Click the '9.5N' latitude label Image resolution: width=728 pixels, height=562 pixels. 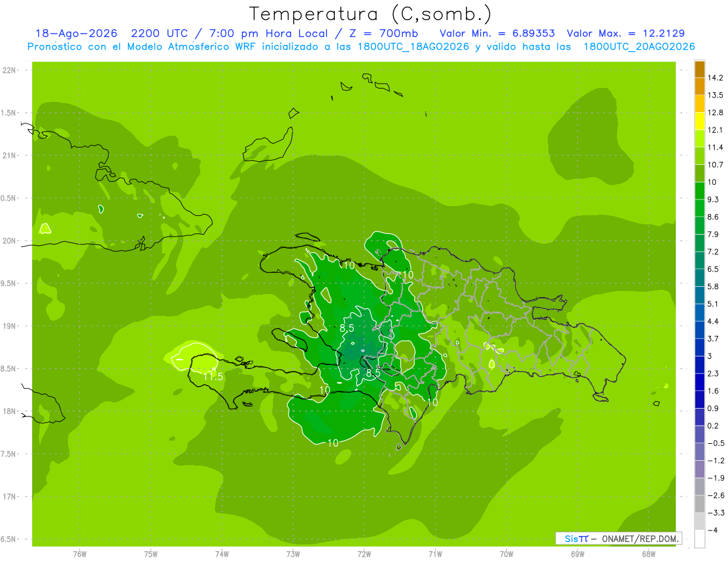tap(8, 283)
